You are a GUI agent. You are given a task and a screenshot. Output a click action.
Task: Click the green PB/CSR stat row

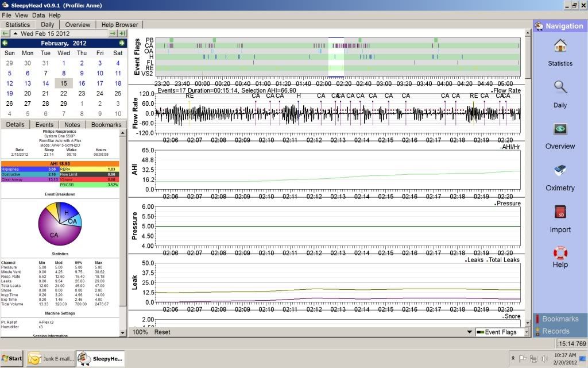pos(89,185)
